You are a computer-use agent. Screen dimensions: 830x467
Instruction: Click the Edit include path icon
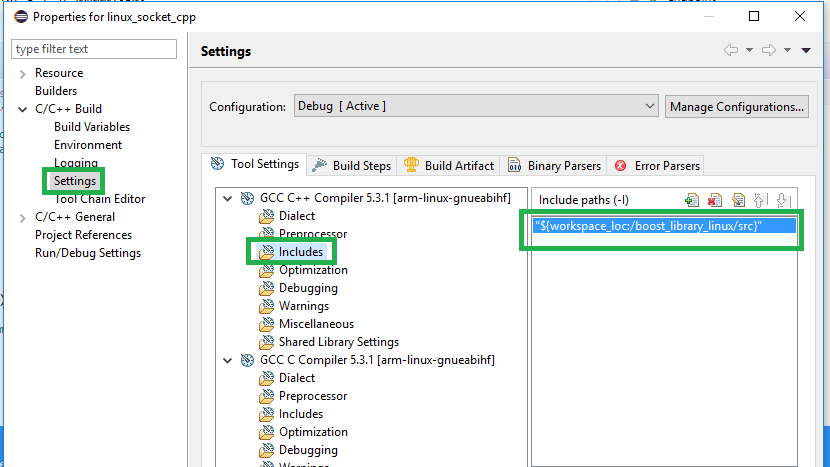point(738,200)
